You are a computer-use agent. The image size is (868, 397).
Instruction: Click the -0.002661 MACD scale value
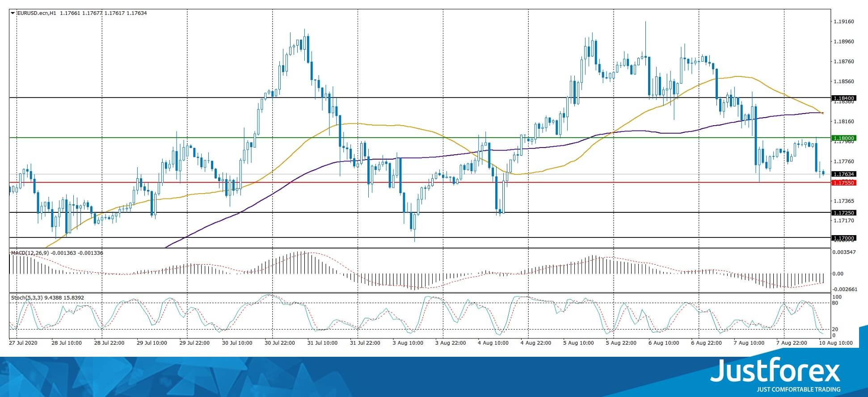(x=844, y=289)
